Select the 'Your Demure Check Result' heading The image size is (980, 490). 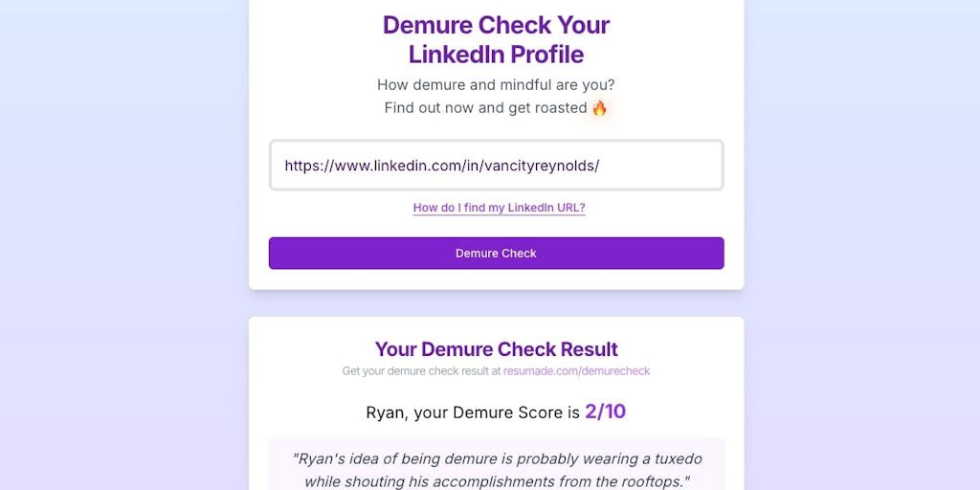496,349
